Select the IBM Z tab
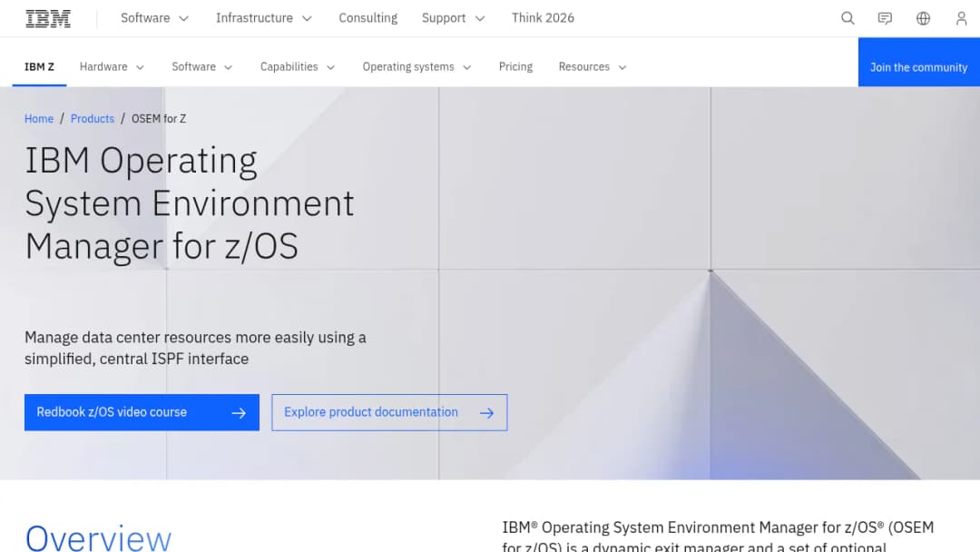This screenshot has height=552, width=980. 39,67
